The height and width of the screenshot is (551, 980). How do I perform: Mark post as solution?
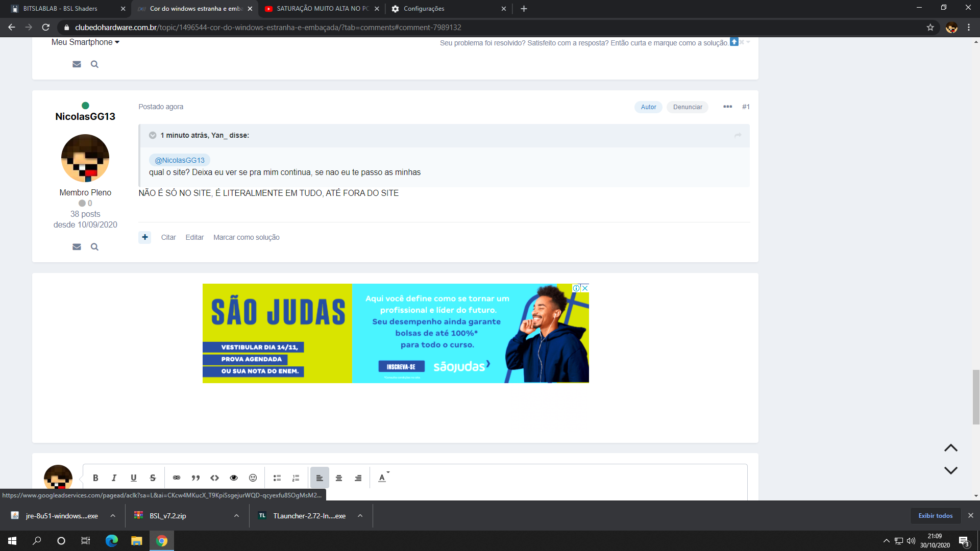click(247, 237)
